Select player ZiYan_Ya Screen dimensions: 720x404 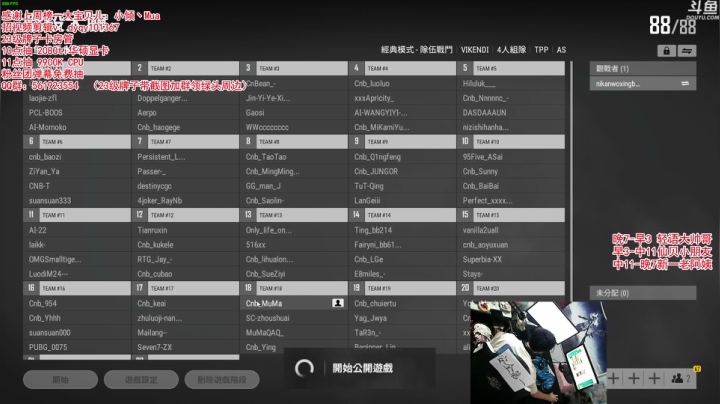click(77, 171)
